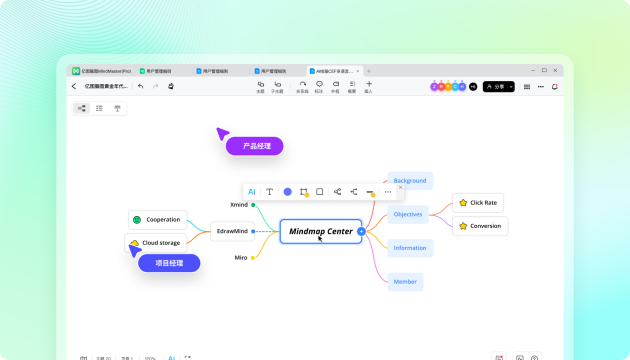Click the branch style icon in floating toolbar
Screen dimensions: 630x360
tap(354, 192)
